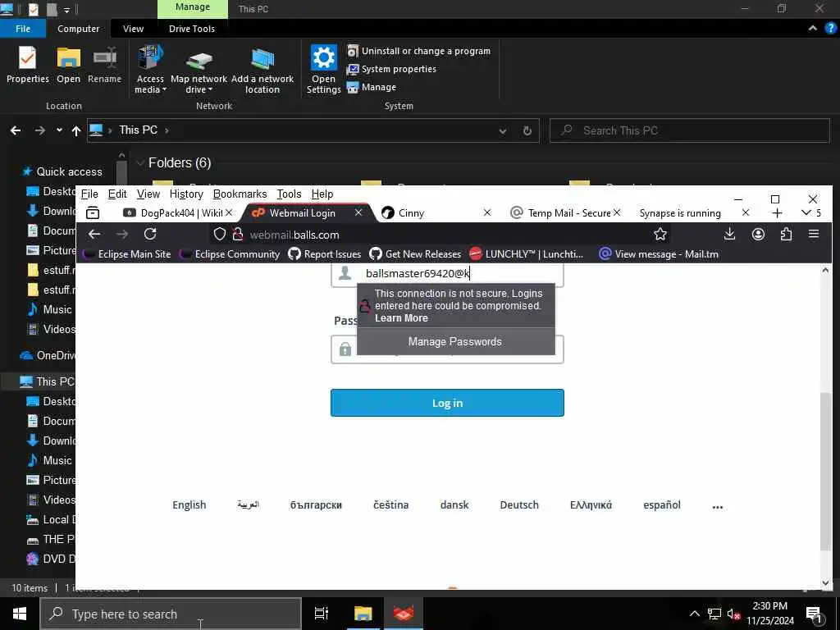The height and width of the screenshot is (630, 840).
Task: Select Deutsch as the login language
Action: point(519,505)
